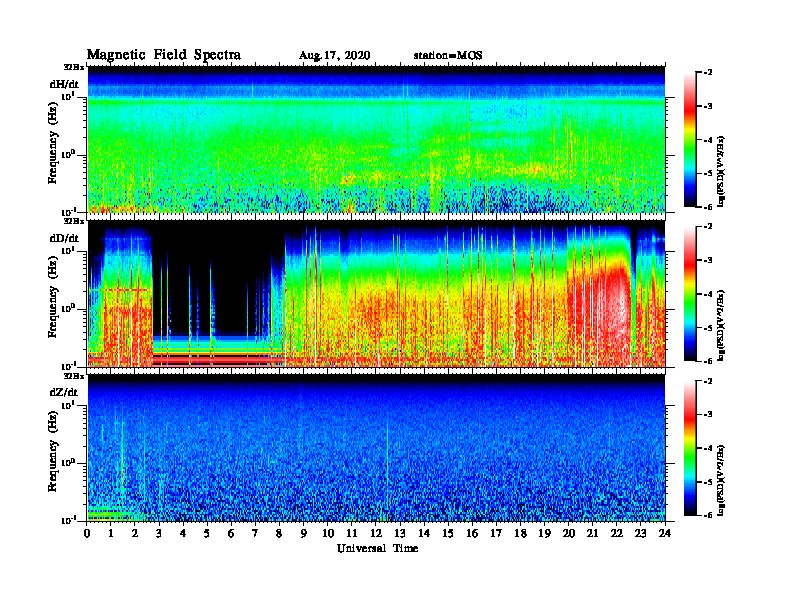Image resolution: width=792 pixels, height=612 pixels.
Task: Click hour 8 tick label on time axis
Action: [279, 534]
